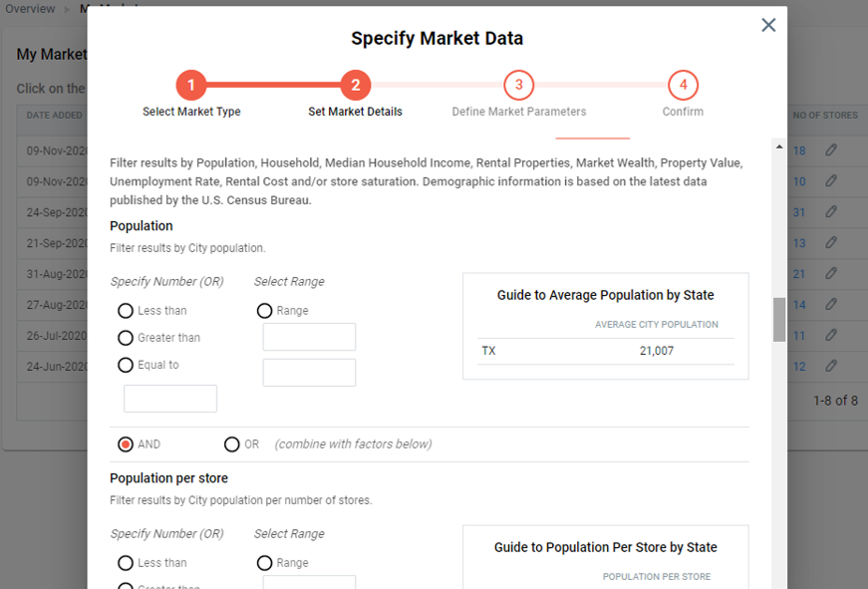Edit market with 18 stores pencil icon
This screenshot has height=589, width=868.
pyautogui.click(x=831, y=150)
